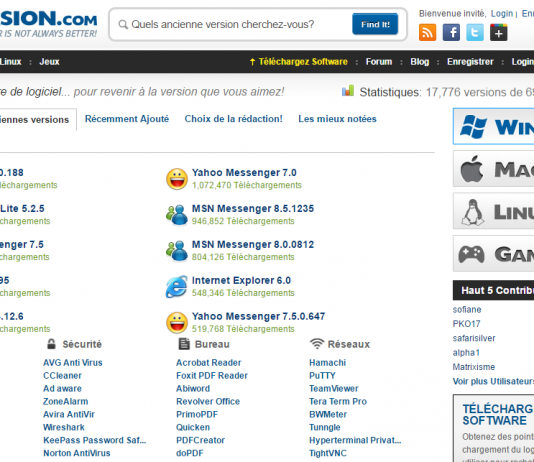Viewport: 534px width, 462px height.
Task: Open the doPDF link
Action: coord(190,453)
